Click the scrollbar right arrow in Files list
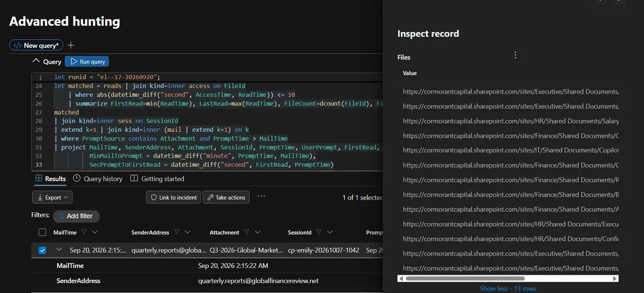Viewport: 644px width, 293px height. click(616, 279)
